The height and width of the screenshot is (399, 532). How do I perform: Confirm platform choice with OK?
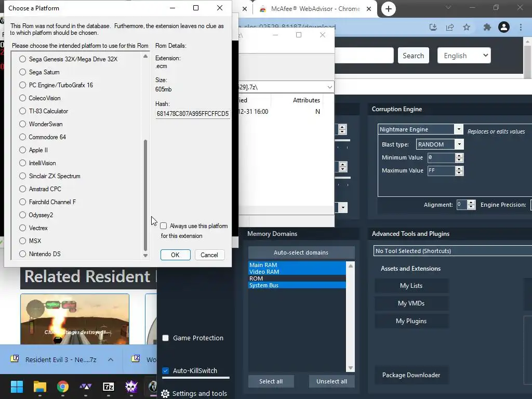(176, 255)
